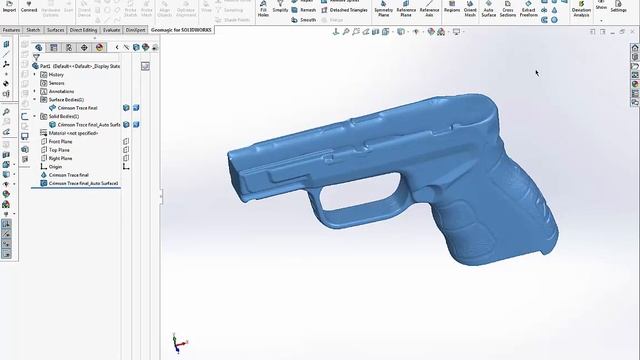Click the feature tree filter funnel

(x=36, y=57)
